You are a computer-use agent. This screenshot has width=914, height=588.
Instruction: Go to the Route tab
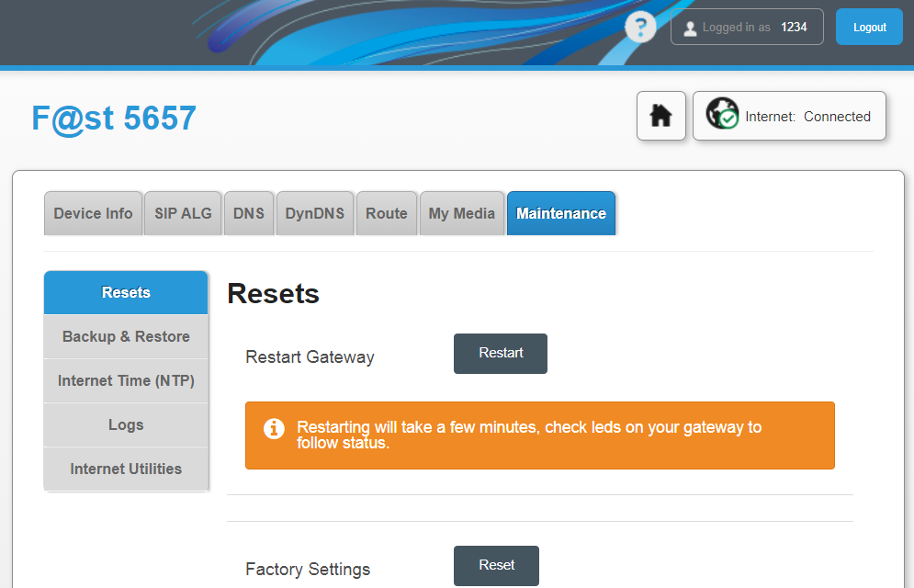click(387, 213)
